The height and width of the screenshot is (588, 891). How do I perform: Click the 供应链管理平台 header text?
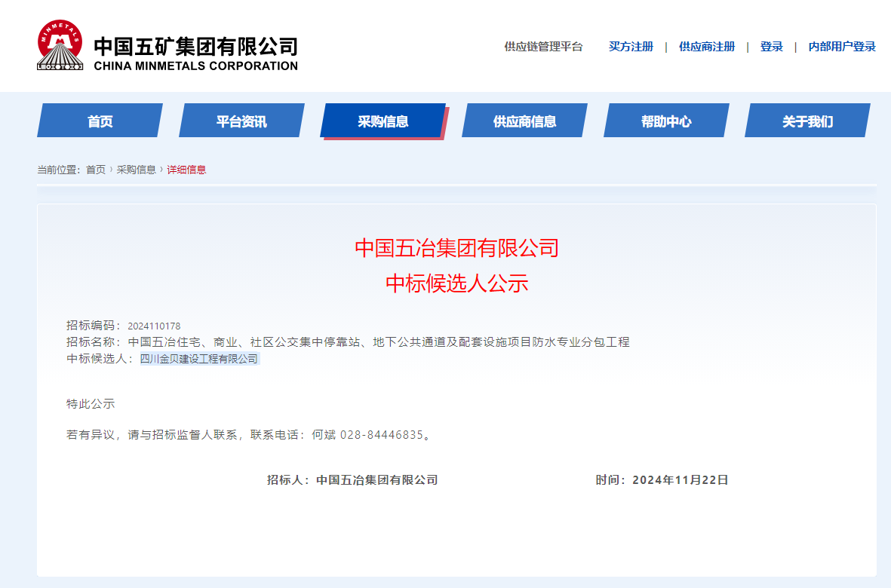pyautogui.click(x=543, y=47)
